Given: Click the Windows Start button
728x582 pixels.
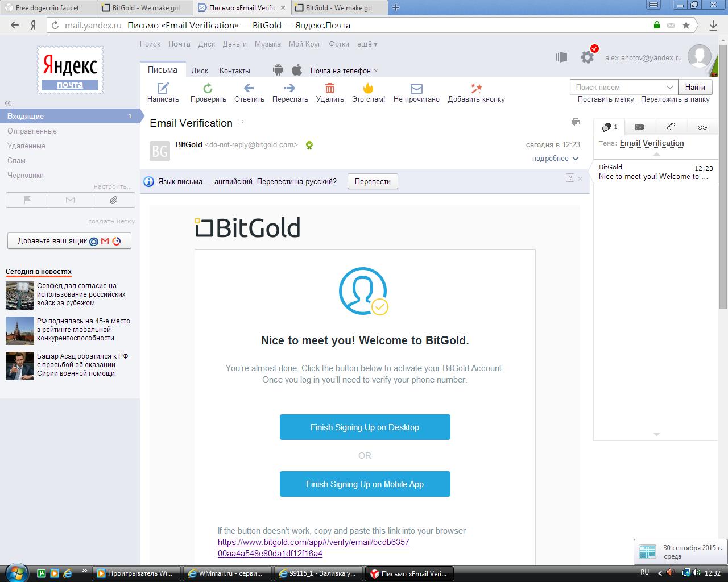Looking at the screenshot, I should (15, 573).
